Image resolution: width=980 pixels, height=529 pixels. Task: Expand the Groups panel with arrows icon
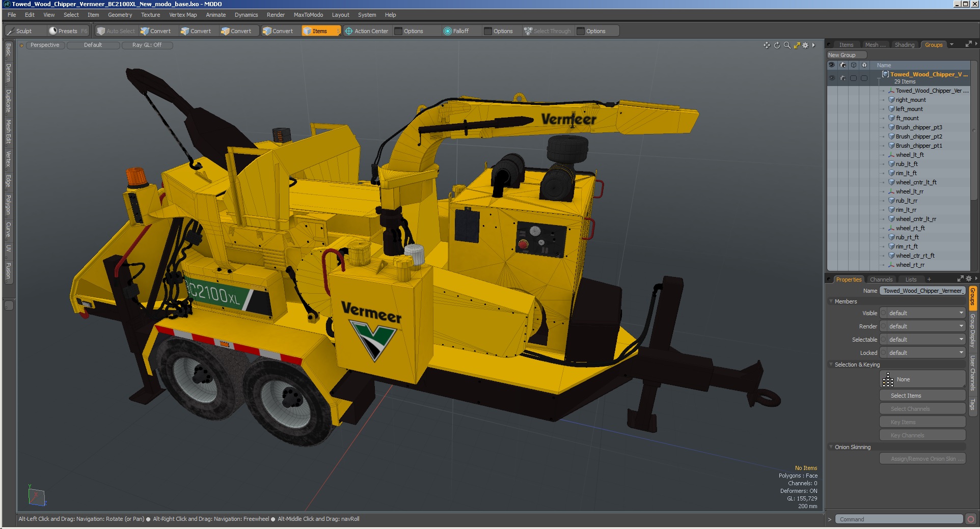(968, 44)
